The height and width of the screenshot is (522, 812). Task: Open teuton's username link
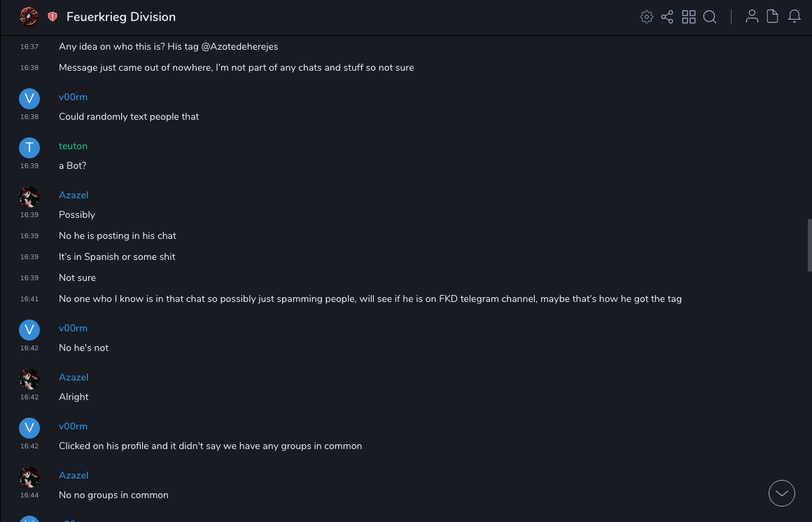coord(73,146)
